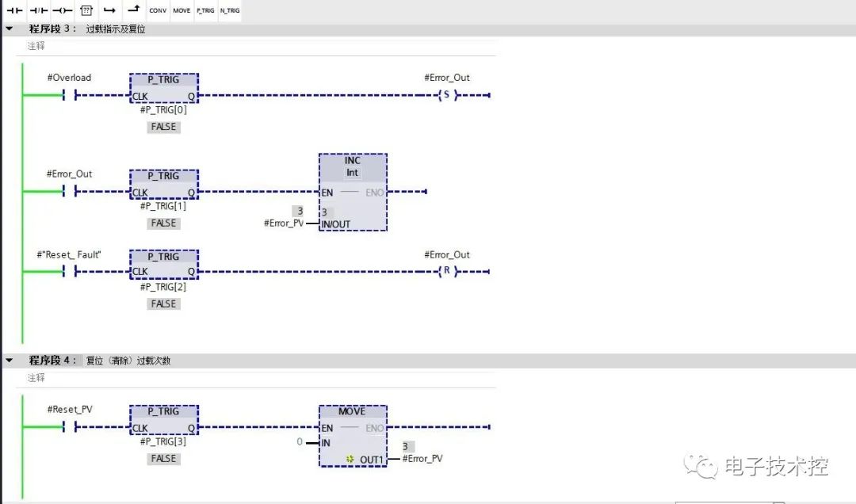Select the Reset coil for #Error_Out
Image resolution: width=856 pixels, height=504 pixels.
click(x=447, y=271)
